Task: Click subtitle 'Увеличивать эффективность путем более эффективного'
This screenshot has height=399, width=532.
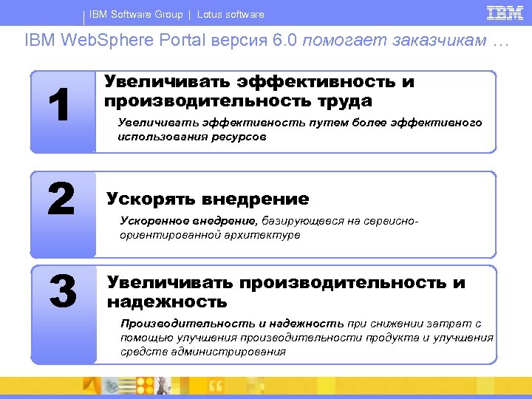Action: pyautogui.click(x=300, y=123)
